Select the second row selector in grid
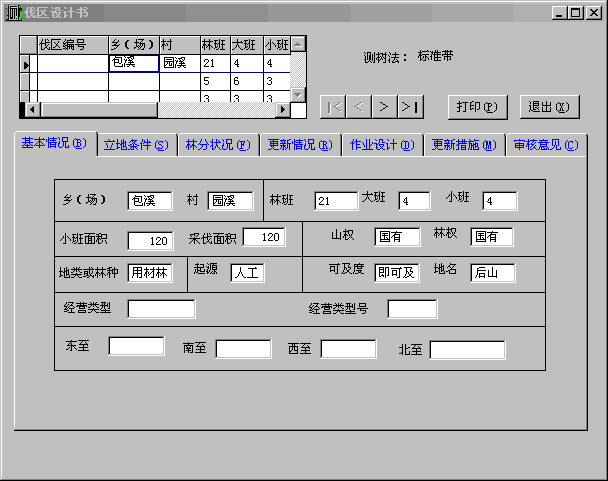Viewport: 608px width, 481px height. (25, 81)
